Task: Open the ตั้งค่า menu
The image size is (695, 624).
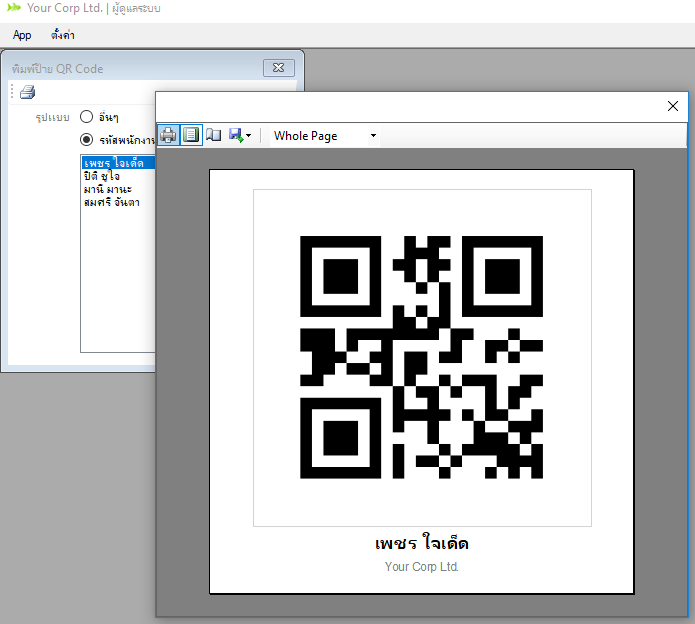Action: [63, 35]
